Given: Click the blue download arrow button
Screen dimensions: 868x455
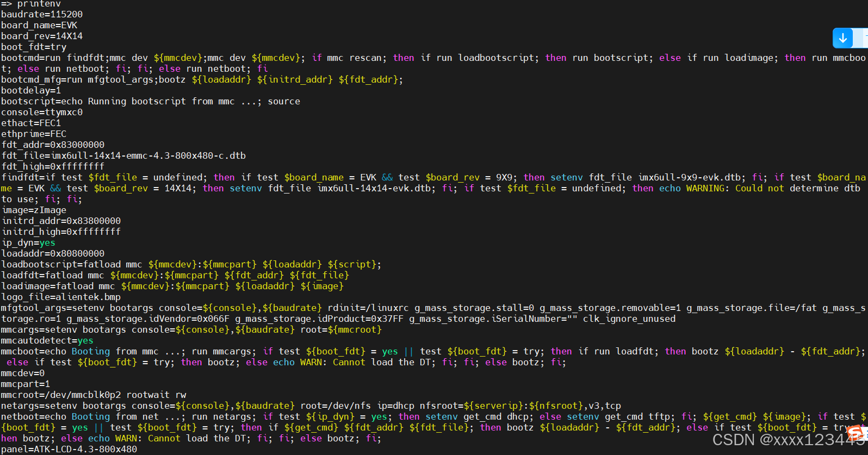Looking at the screenshot, I should 843,38.
